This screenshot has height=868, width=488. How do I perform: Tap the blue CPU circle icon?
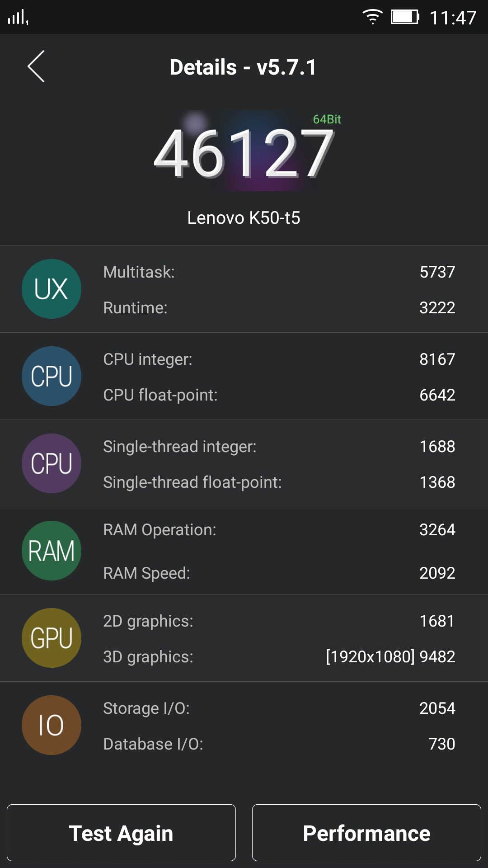(52, 376)
